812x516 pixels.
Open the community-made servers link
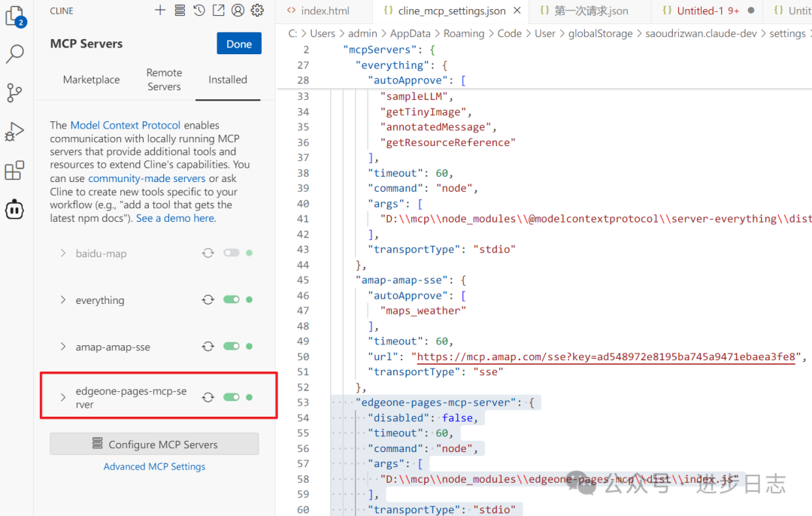tap(147, 178)
